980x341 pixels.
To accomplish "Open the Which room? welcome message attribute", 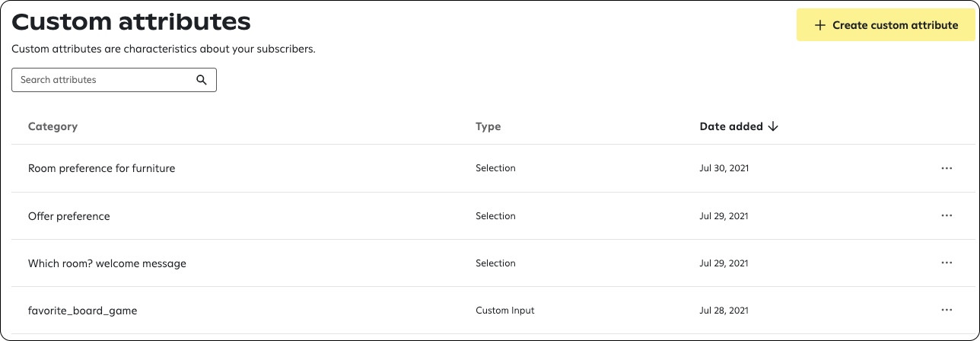I will pyautogui.click(x=107, y=263).
